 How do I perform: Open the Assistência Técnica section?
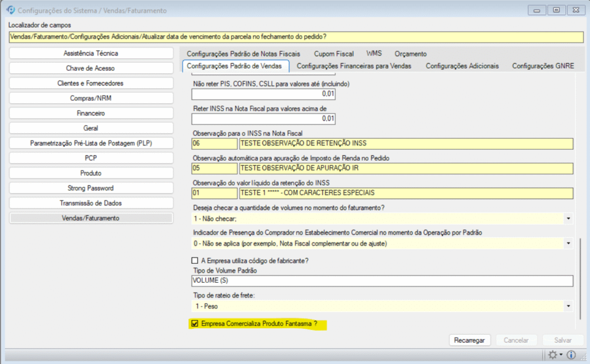(x=91, y=54)
